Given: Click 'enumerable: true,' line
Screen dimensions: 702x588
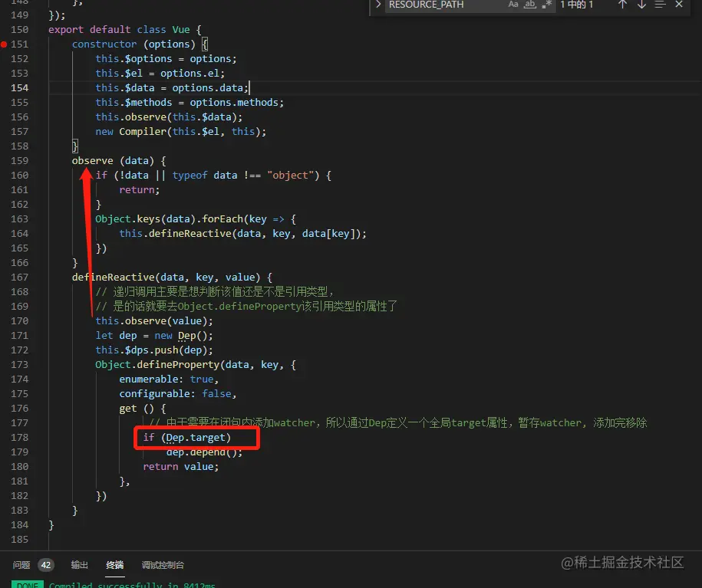Looking at the screenshot, I should point(169,379).
